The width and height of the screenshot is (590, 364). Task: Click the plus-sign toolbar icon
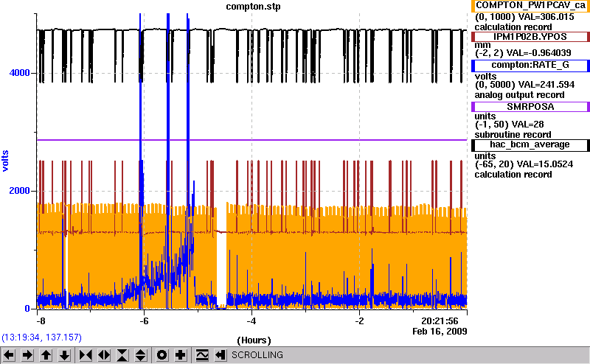pos(181,355)
